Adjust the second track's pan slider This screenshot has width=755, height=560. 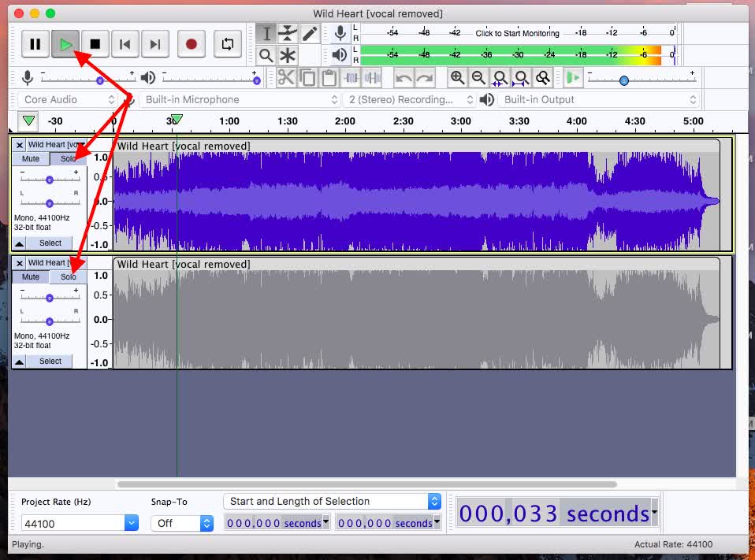pos(50,321)
